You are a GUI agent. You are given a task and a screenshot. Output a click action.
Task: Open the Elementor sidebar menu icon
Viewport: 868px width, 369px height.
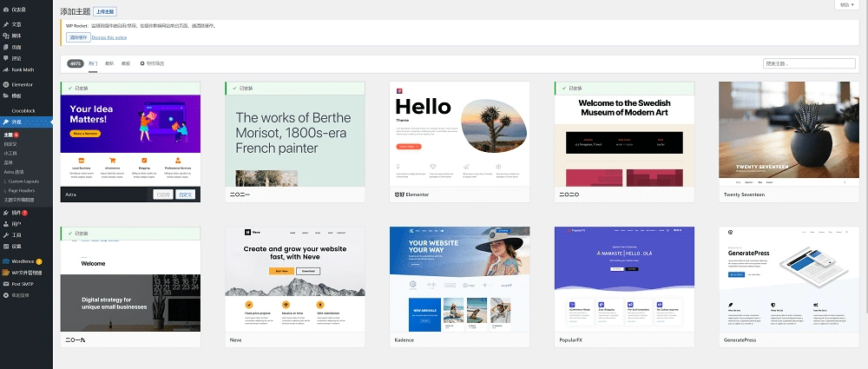[x=5, y=84]
